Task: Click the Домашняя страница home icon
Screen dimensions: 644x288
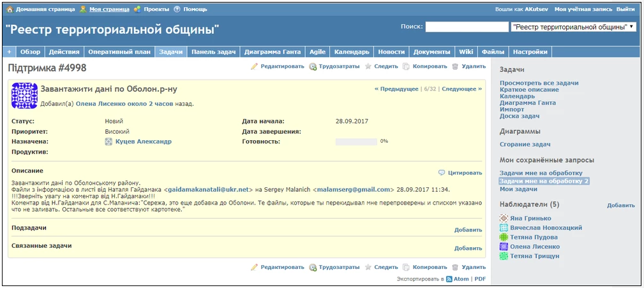Action: tap(10, 10)
